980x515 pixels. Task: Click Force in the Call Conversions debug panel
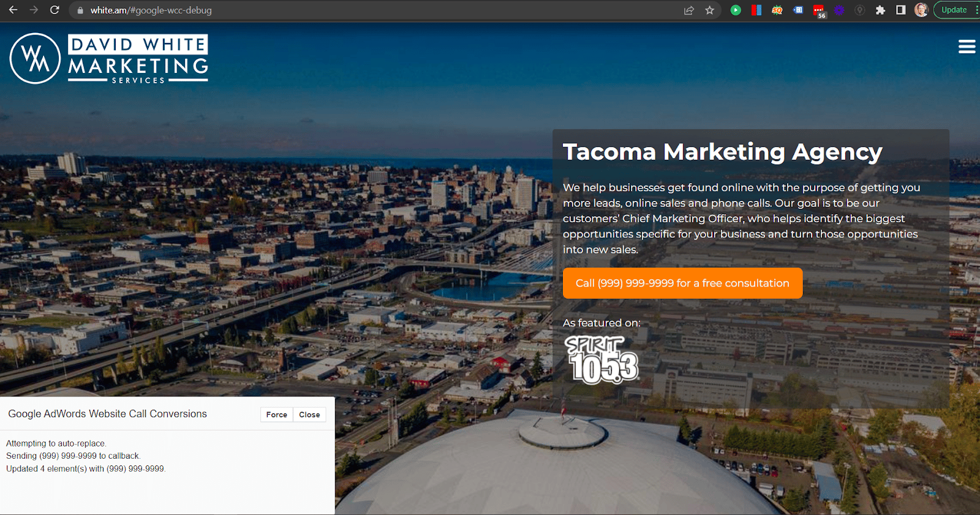click(x=276, y=415)
